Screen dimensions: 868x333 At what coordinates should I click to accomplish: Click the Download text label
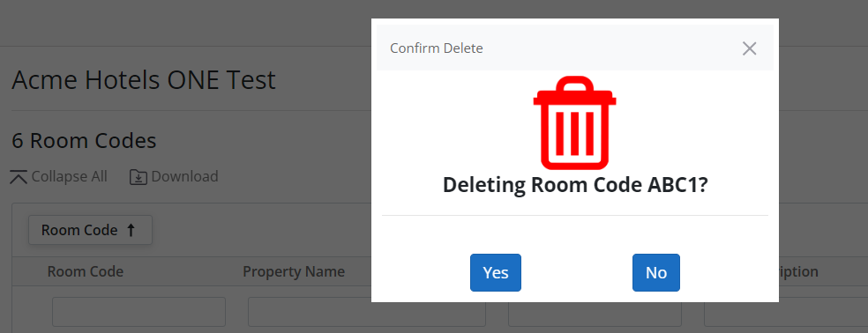[x=185, y=176]
